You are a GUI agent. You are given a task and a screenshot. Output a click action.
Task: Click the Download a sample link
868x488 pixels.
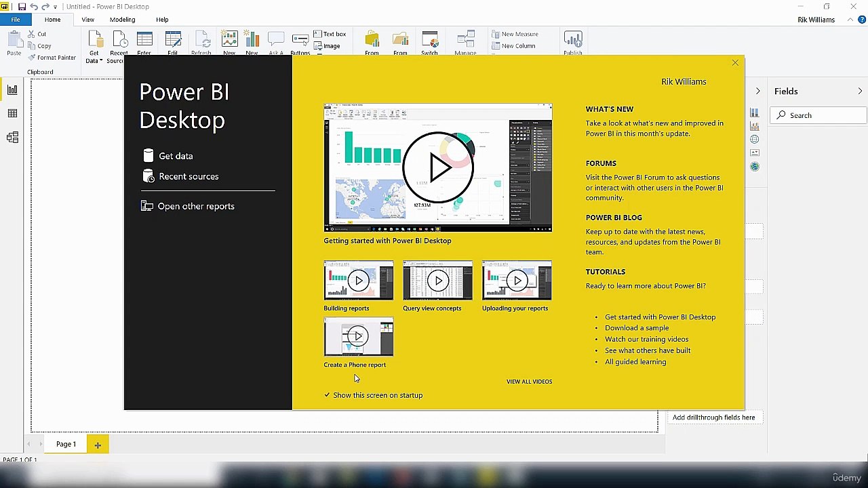tap(637, 328)
